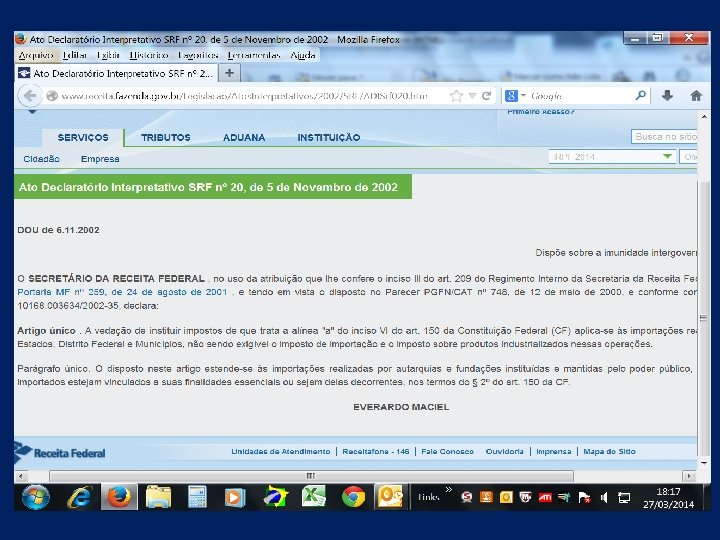
Task: Open the Firefox downloads arrow icon
Action: [667, 96]
